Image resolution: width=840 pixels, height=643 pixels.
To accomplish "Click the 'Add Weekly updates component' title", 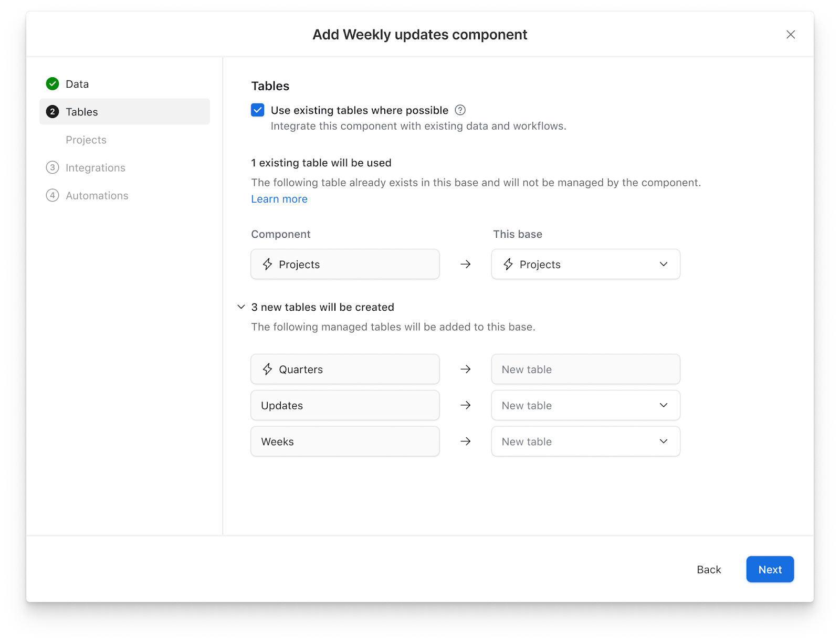I will [x=420, y=35].
